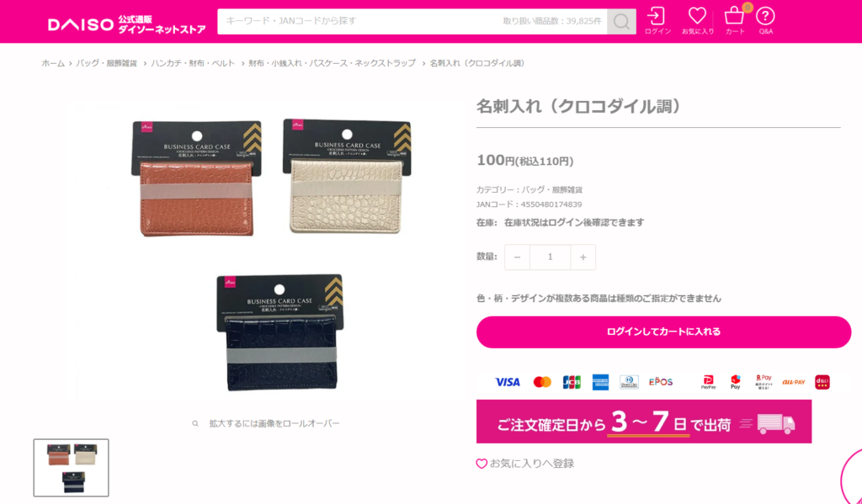Viewport: 862px width, 504px height.
Task: Click the magnifier icon below the product image
Action: point(195,423)
